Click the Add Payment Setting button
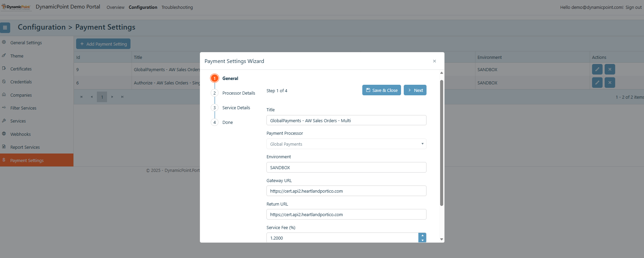 [103, 44]
